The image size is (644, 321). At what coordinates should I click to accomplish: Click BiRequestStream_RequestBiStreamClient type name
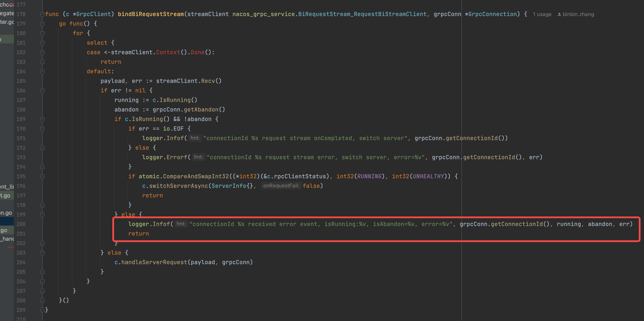363,14
